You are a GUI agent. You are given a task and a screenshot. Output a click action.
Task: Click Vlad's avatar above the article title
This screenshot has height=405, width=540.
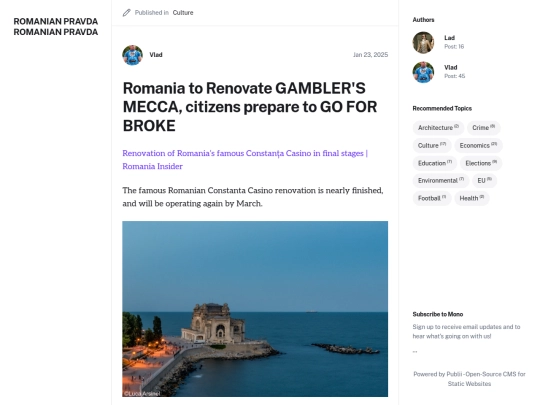133,55
